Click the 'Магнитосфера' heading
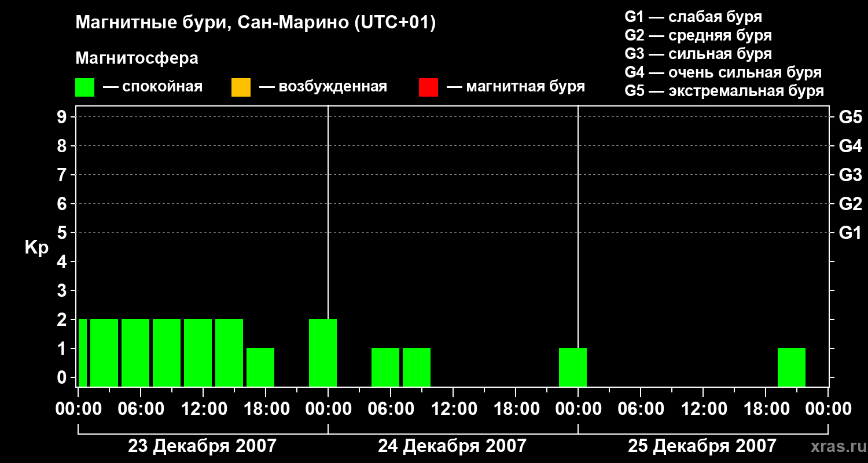 pyautogui.click(x=137, y=58)
